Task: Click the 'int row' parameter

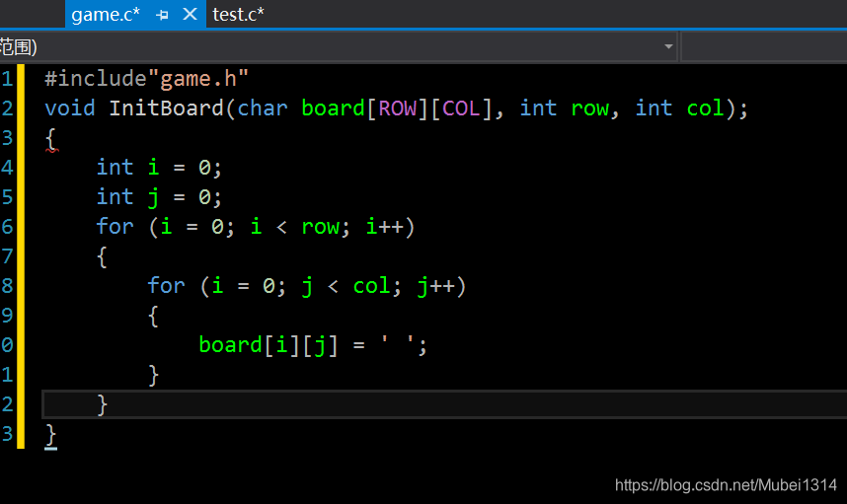Action: [565, 108]
